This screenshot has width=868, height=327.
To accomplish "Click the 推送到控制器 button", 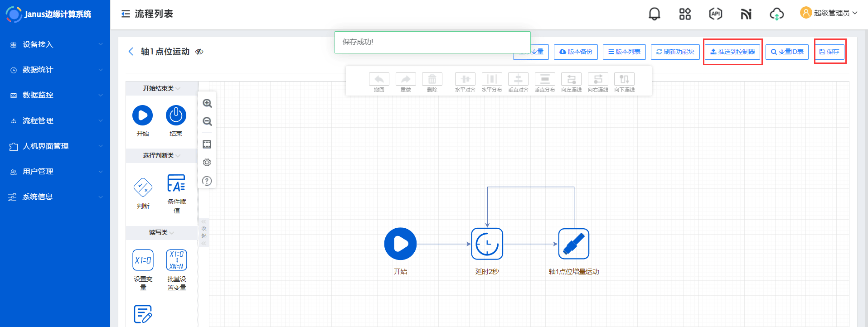I will pyautogui.click(x=732, y=52).
